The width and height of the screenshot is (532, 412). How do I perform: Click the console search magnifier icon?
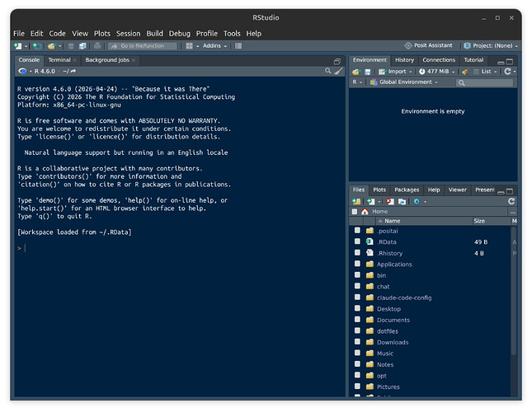click(x=327, y=71)
